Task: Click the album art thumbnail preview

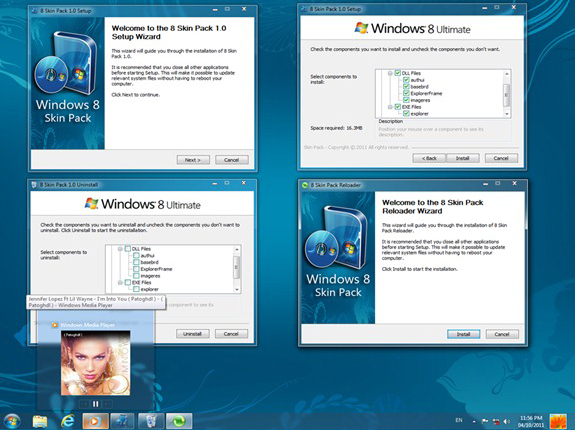Action: tap(95, 363)
